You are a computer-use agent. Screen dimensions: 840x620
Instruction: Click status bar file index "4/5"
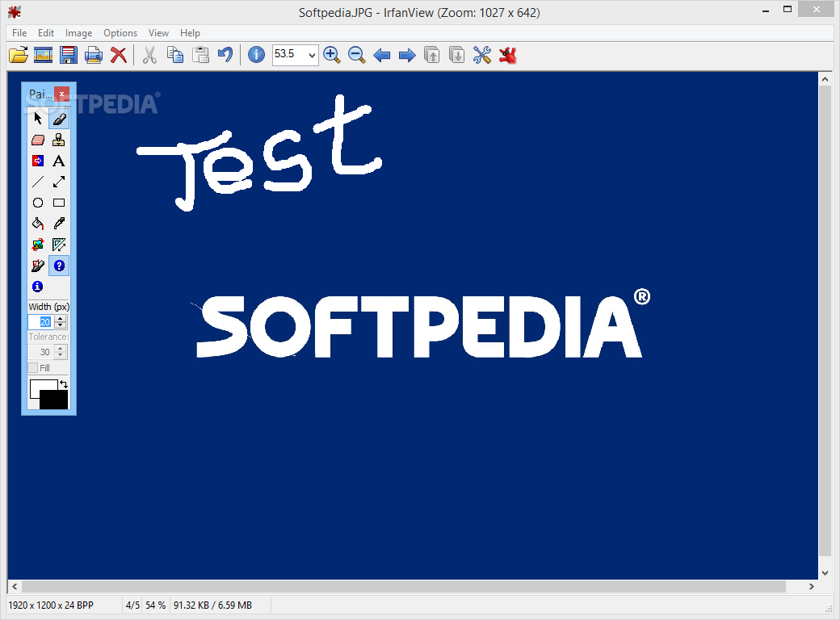tap(132, 605)
